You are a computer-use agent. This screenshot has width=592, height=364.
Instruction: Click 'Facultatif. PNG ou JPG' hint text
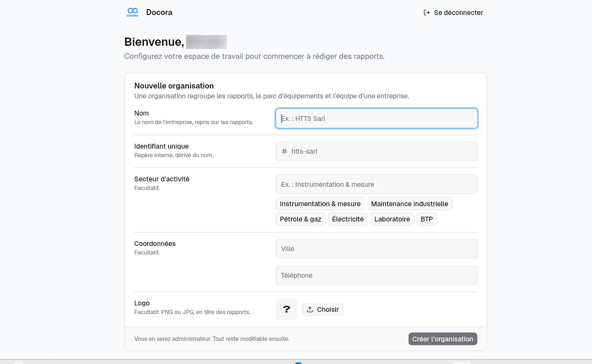[192, 312]
